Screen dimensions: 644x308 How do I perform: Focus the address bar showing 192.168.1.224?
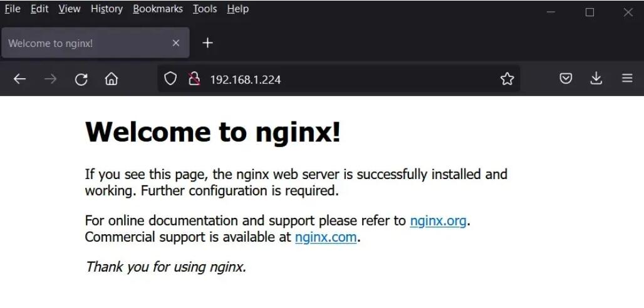pyautogui.click(x=345, y=80)
